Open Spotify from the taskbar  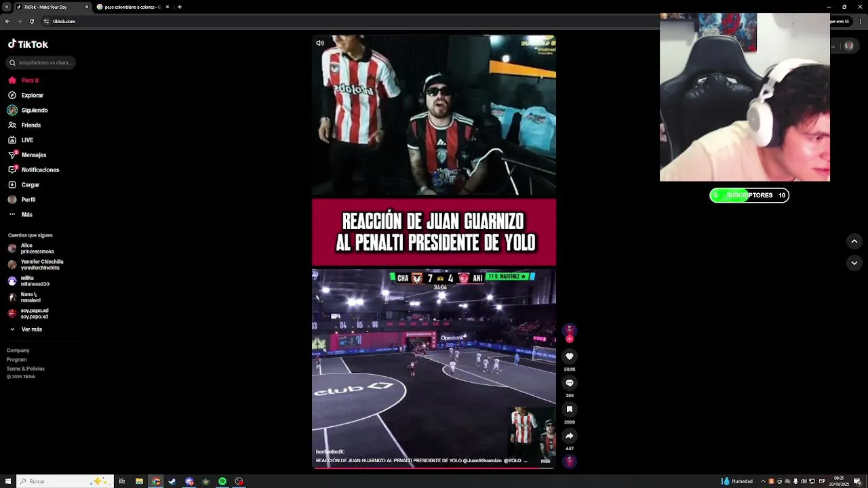pos(222,481)
